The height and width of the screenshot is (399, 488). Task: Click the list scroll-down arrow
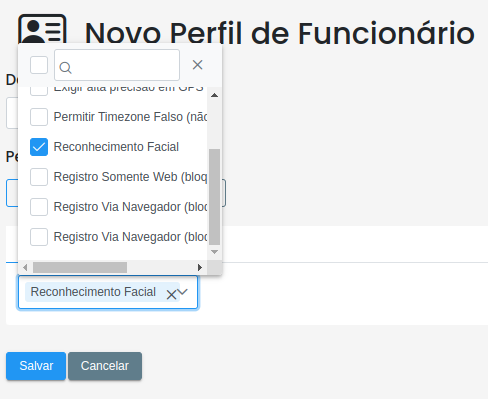(x=215, y=252)
